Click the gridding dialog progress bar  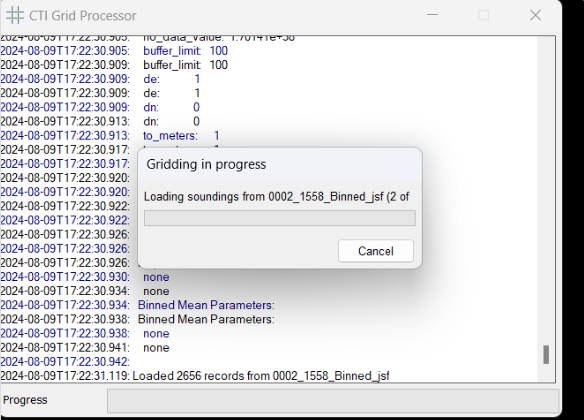pyautogui.click(x=280, y=218)
